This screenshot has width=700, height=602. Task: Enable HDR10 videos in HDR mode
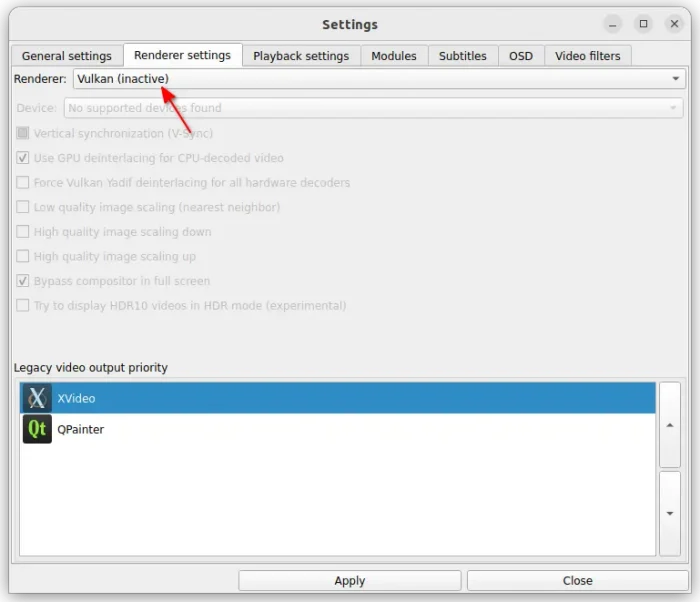23,306
